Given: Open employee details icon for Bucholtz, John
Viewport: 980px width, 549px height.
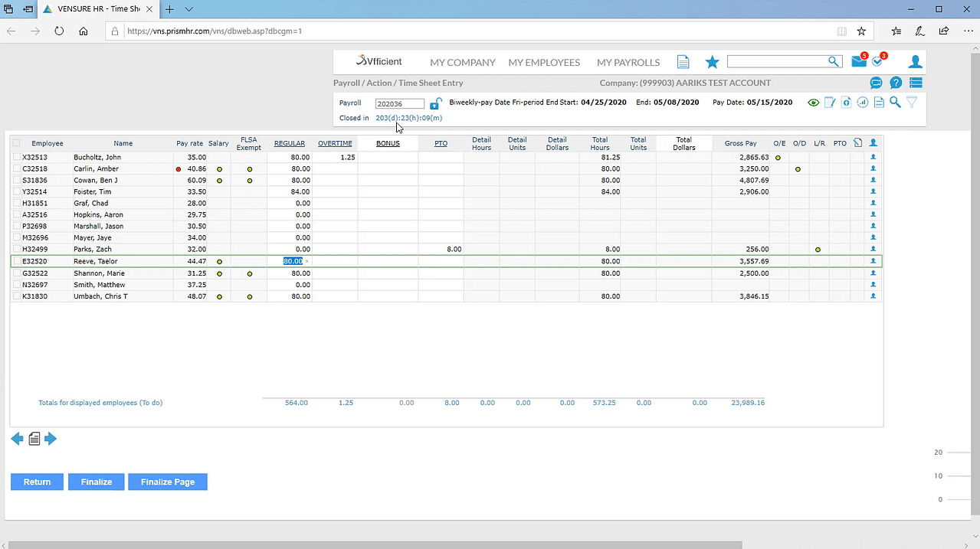Looking at the screenshot, I should coord(873,157).
